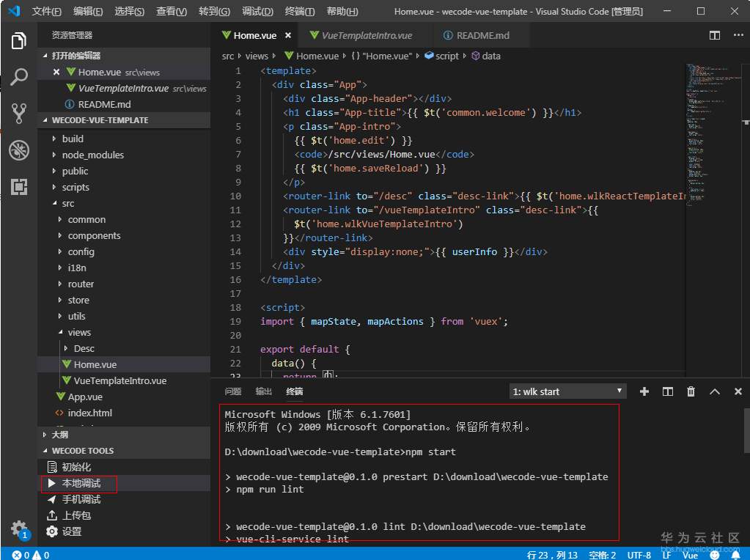Open the Source Control view icon
Image resolution: width=750 pixels, height=560 pixels.
19,114
